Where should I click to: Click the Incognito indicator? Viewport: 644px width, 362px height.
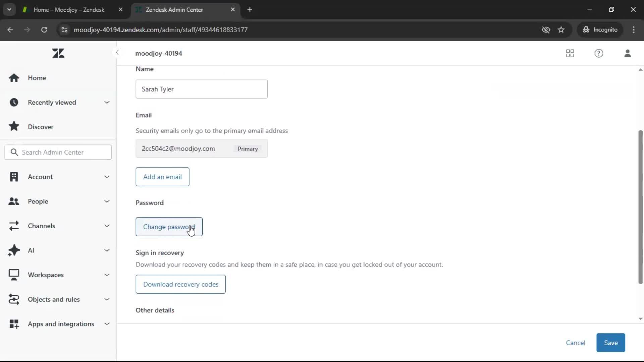(600, 29)
